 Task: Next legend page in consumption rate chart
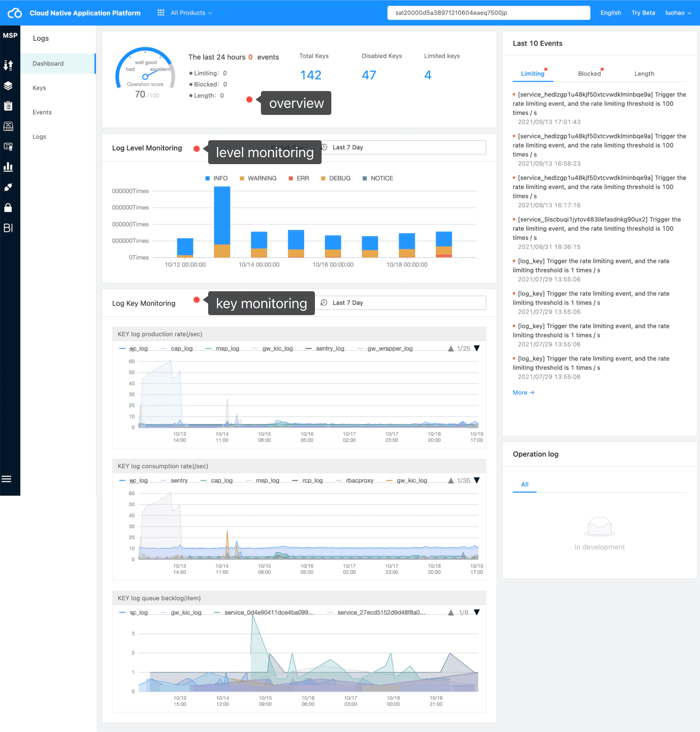(477, 480)
